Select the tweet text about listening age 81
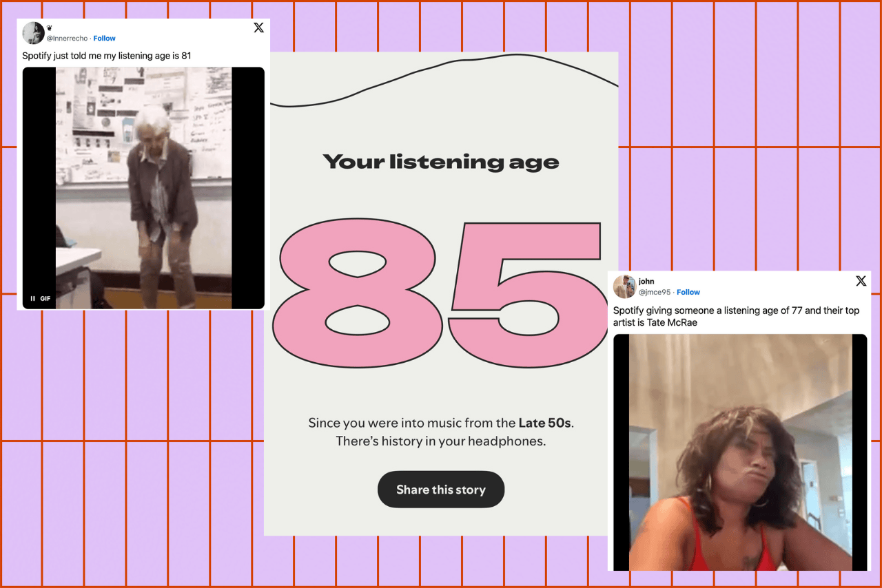The image size is (882, 588). tap(106, 55)
